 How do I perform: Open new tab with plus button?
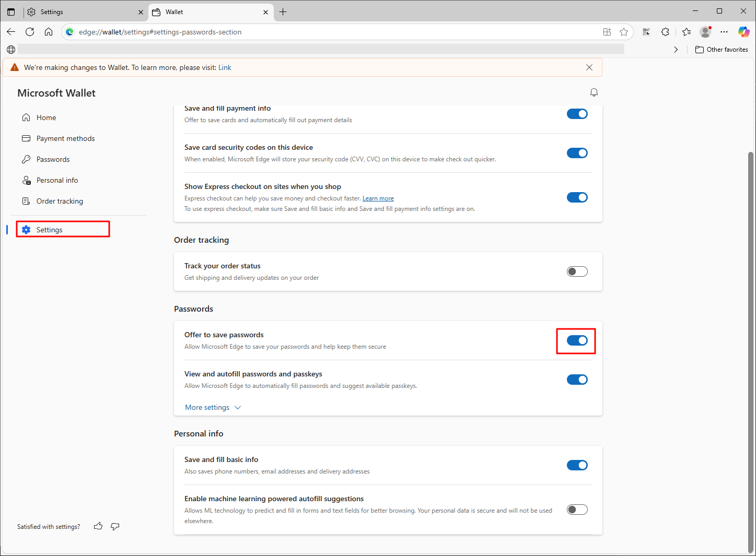click(x=283, y=11)
